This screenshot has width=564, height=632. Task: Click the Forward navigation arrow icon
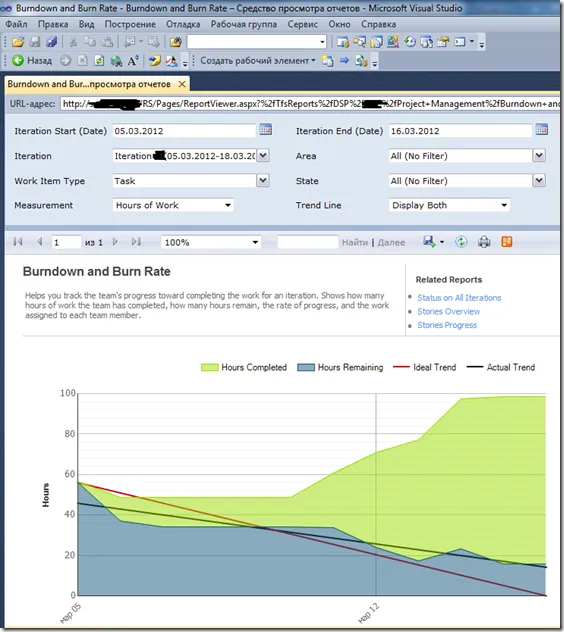(x=66, y=61)
